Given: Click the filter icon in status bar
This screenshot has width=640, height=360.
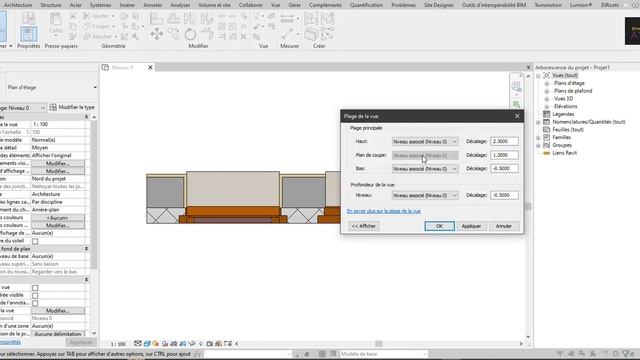Looking at the screenshot, I should 627,354.
